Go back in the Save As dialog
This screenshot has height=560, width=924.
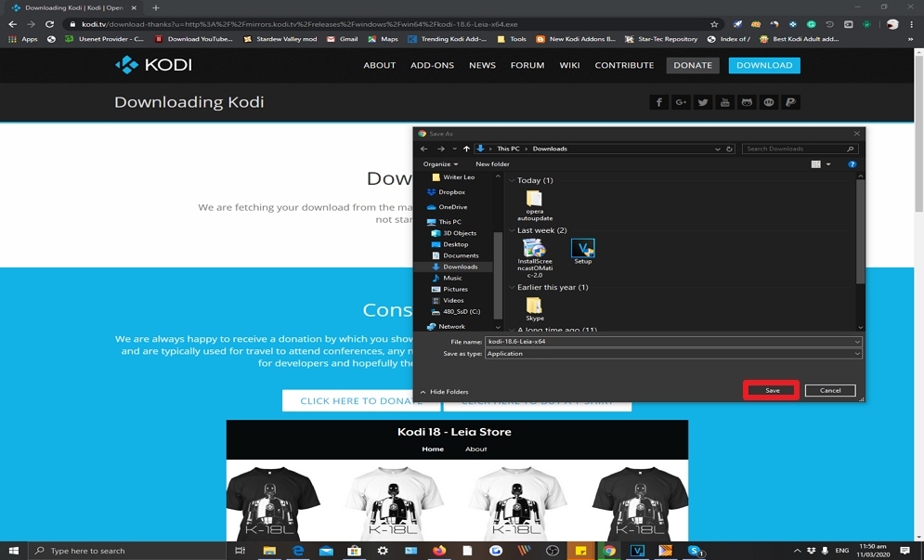423,149
